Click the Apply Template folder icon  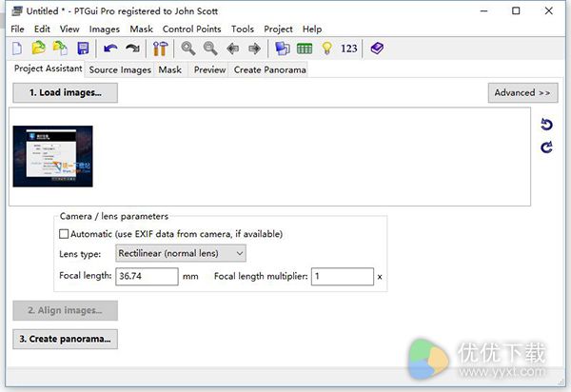tap(61, 48)
